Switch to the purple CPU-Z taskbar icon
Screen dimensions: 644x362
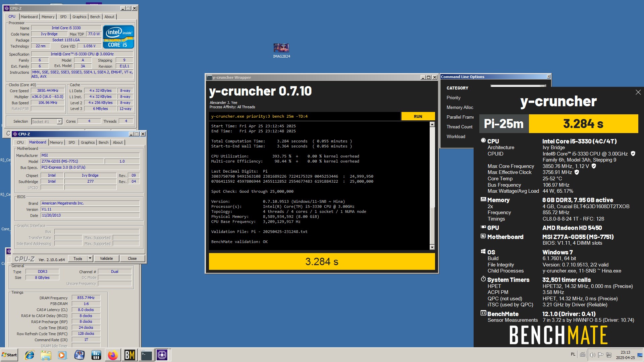click(x=162, y=355)
